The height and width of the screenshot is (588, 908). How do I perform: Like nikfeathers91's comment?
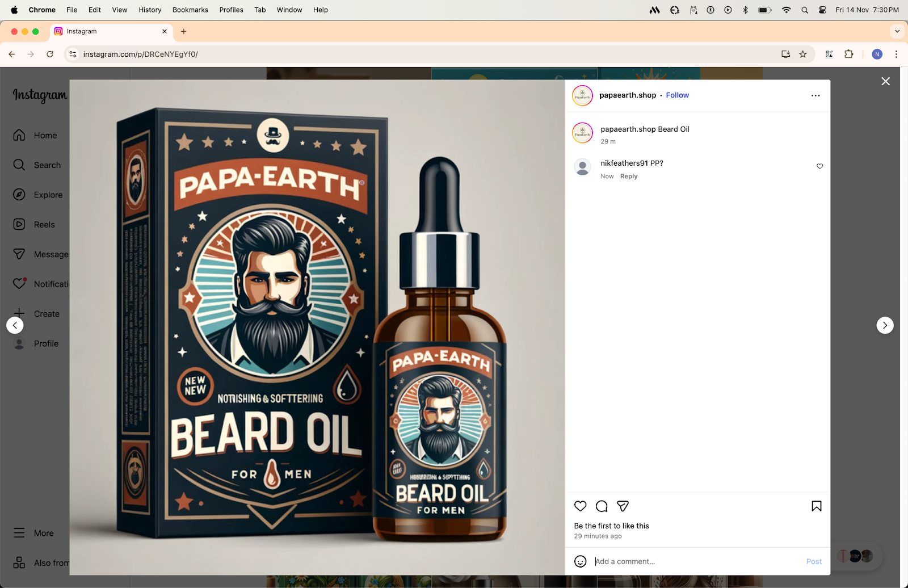coord(819,166)
